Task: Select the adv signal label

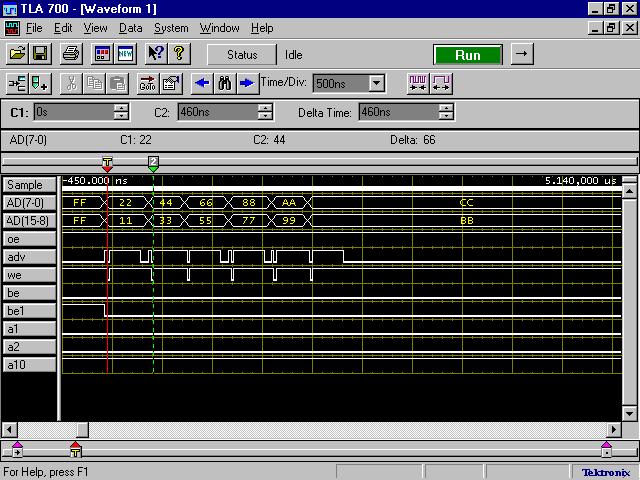Action: point(29,257)
